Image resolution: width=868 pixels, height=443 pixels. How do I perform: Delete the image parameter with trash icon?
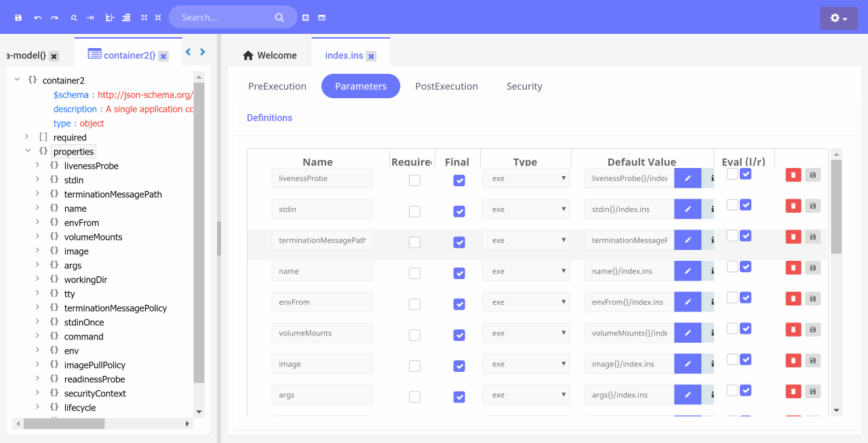coord(793,360)
